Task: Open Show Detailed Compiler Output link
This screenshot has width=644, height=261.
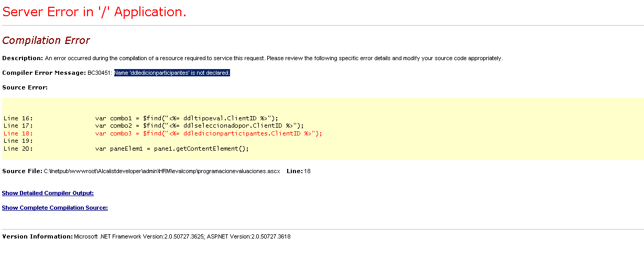Action: click(48, 193)
